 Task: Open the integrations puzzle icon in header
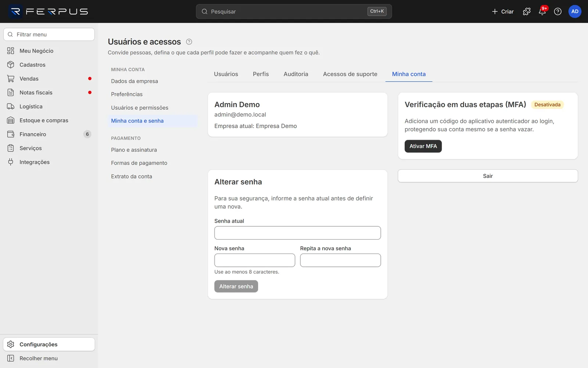coord(527,11)
